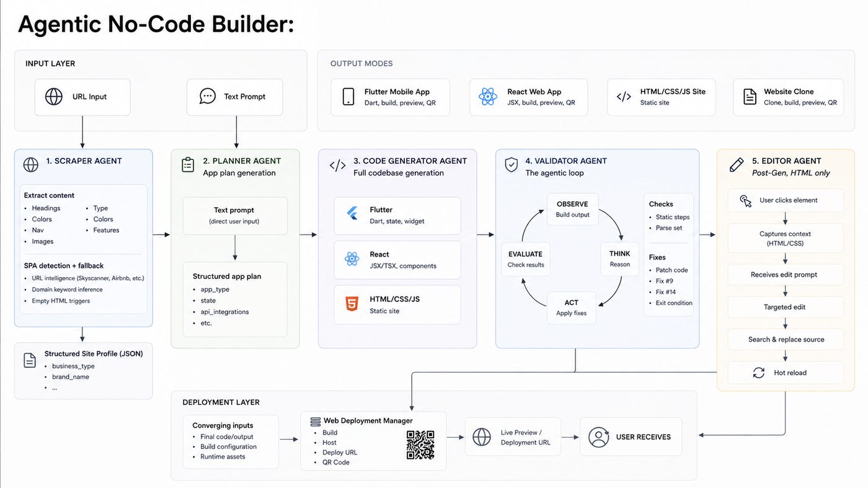Click the refresh icon beside Hot reload
Image resolution: width=868 pixels, height=488 pixels.
tap(759, 373)
